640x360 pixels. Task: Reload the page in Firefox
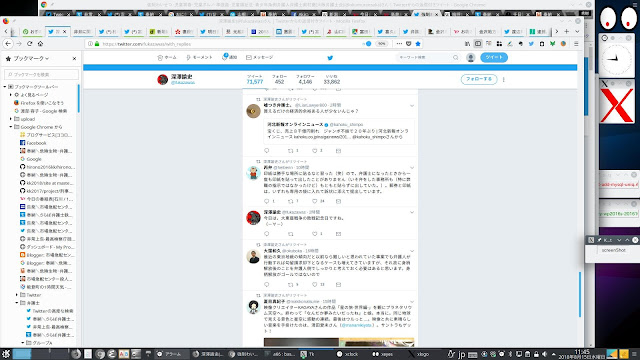pyautogui.click(x=29, y=44)
